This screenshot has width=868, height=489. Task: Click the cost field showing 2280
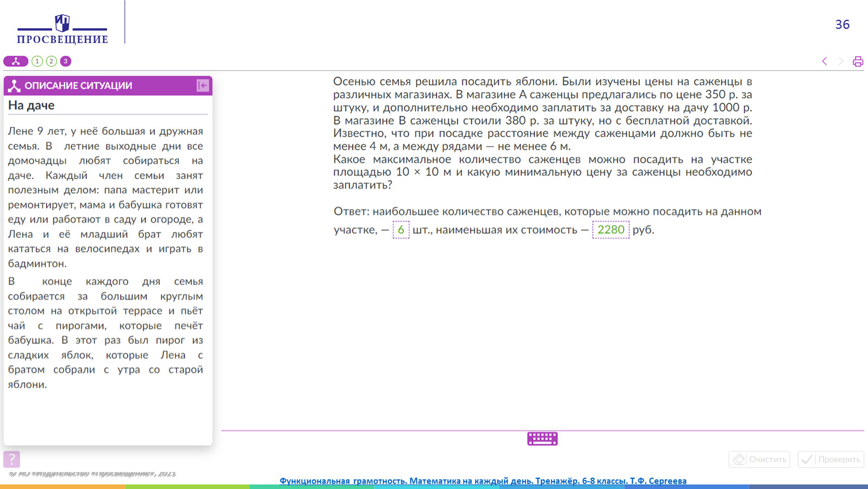(x=610, y=230)
